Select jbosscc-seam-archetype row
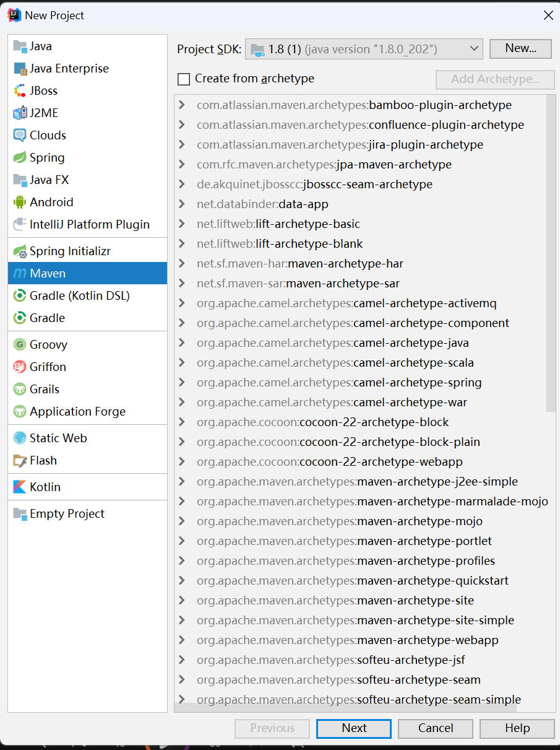 tap(360, 185)
